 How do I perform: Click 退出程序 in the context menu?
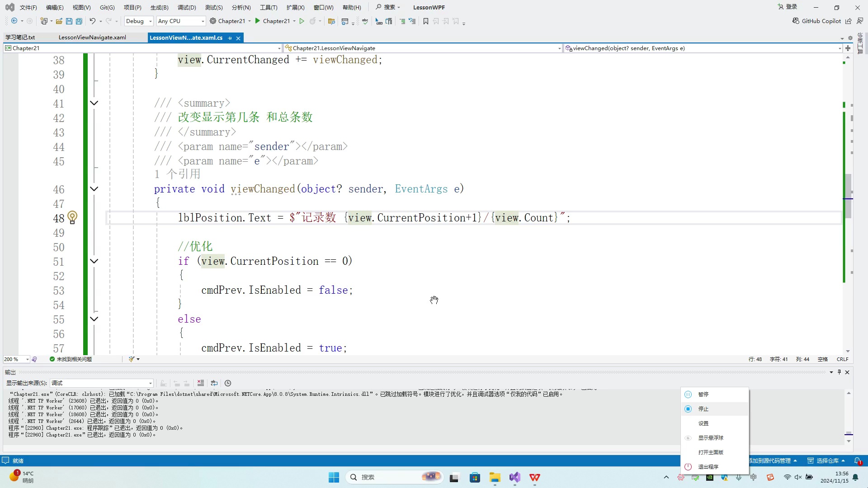708,466
